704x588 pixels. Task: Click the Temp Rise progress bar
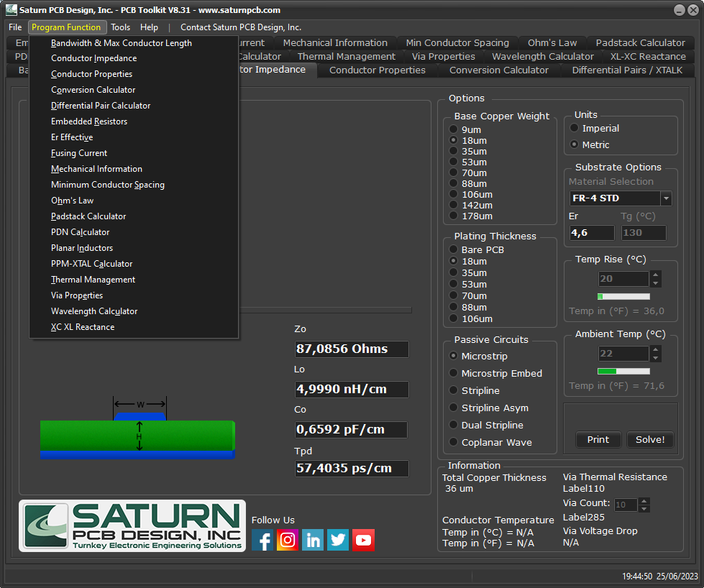[623, 296]
